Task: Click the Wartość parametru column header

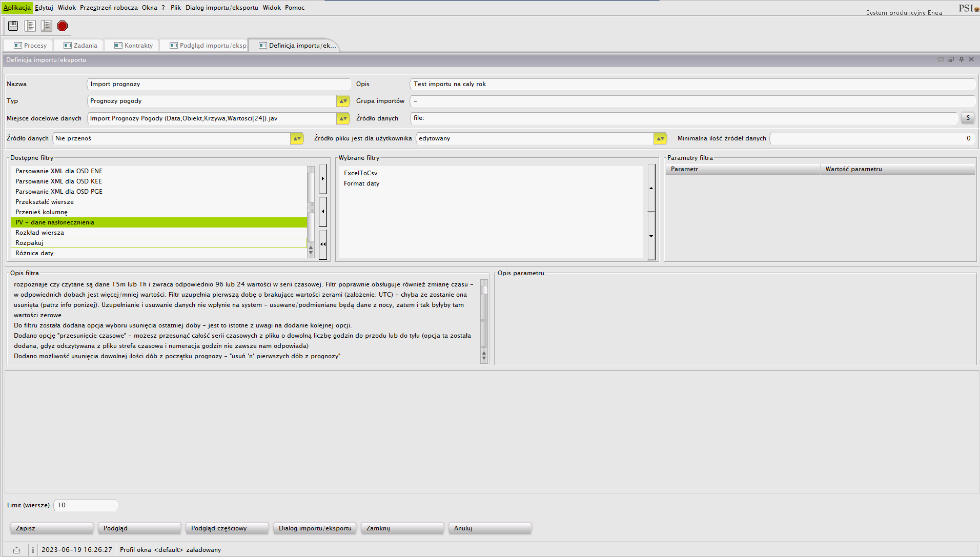Action: (897, 169)
